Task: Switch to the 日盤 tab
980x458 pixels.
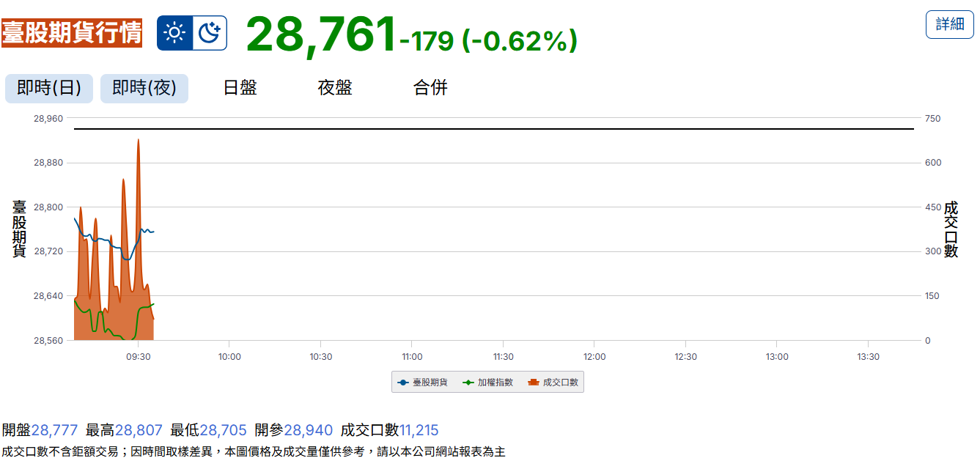Action: point(240,89)
